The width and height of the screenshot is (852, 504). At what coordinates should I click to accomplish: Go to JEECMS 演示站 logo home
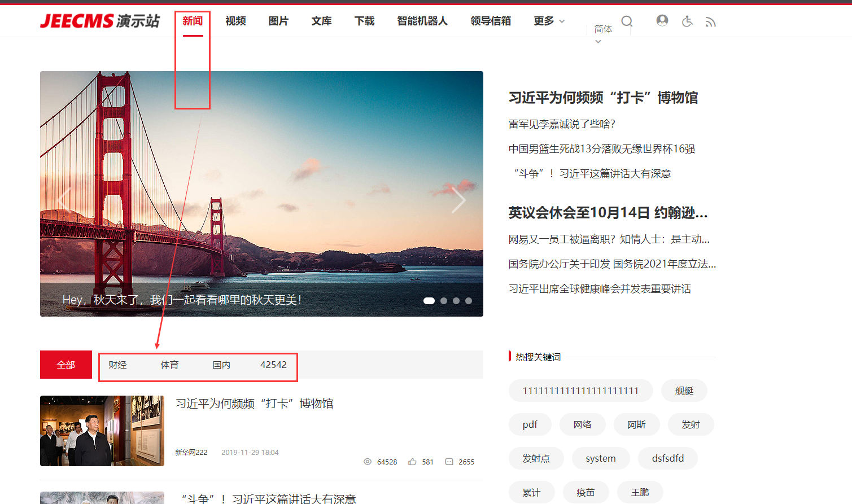tap(100, 21)
